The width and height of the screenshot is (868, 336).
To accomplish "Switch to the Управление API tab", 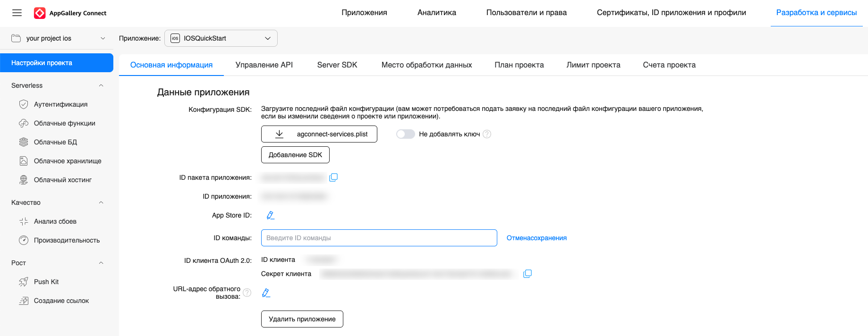I will point(264,65).
